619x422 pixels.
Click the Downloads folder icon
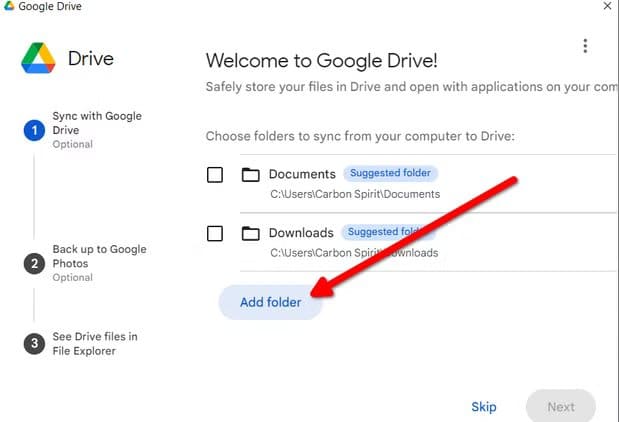click(250, 233)
